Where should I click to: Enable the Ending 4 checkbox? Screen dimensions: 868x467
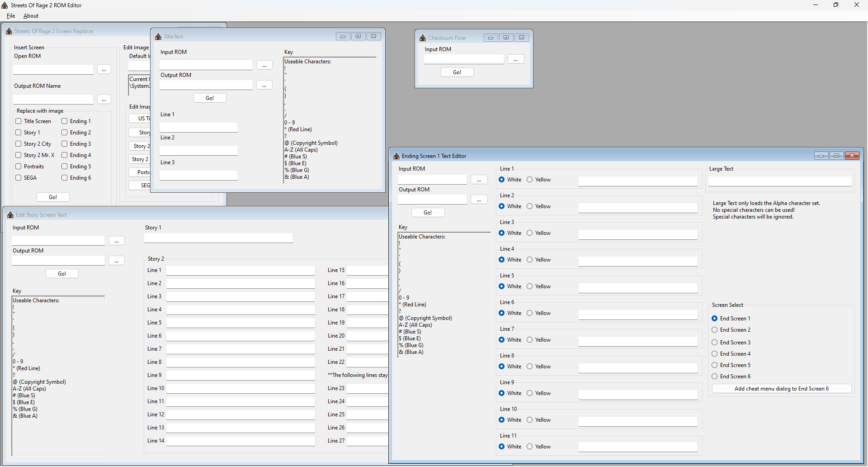(x=65, y=155)
